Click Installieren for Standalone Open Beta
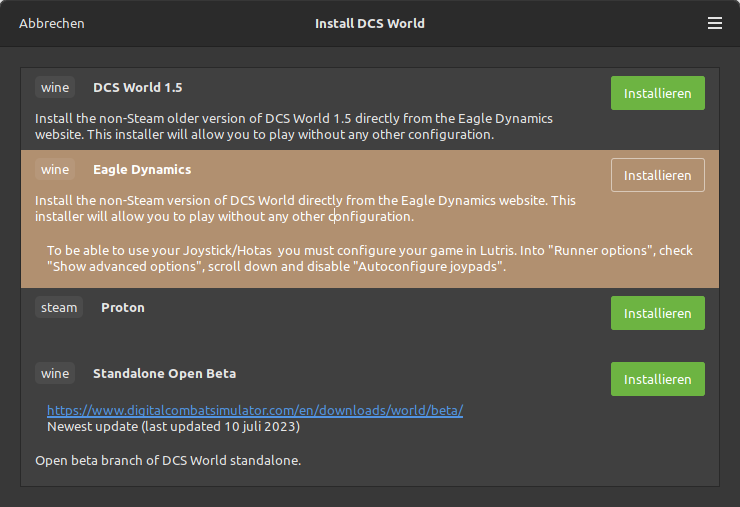Screen dimensions: 740x507 657,379
